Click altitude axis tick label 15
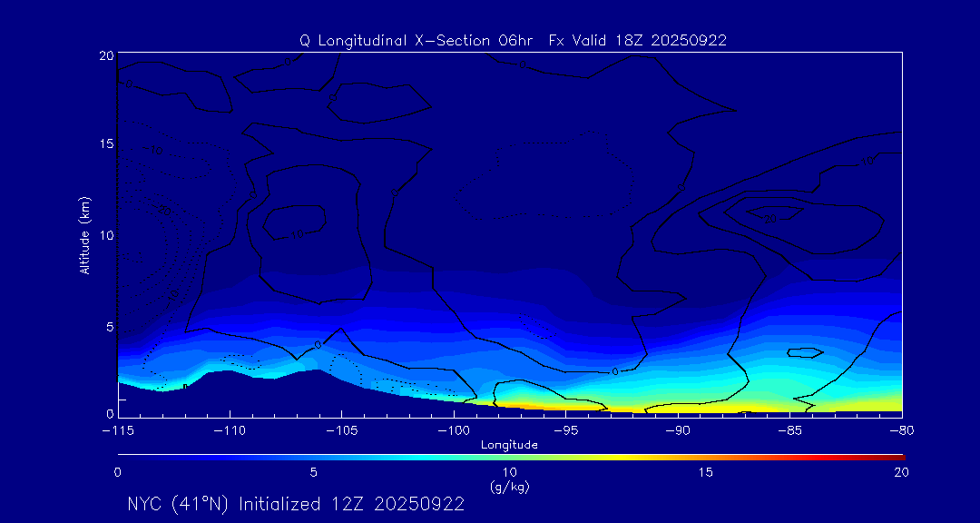Image resolution: width=980 pixels, height=523 pixels. 106,143
